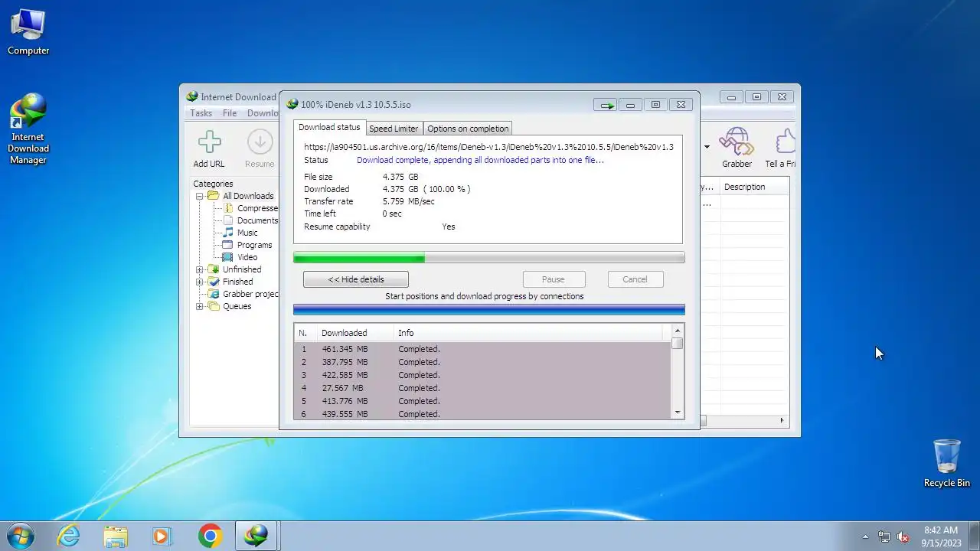Viewport: 980px width, 551px height.
Task: Open Computer desktop icon
Action: click(28, 32)
